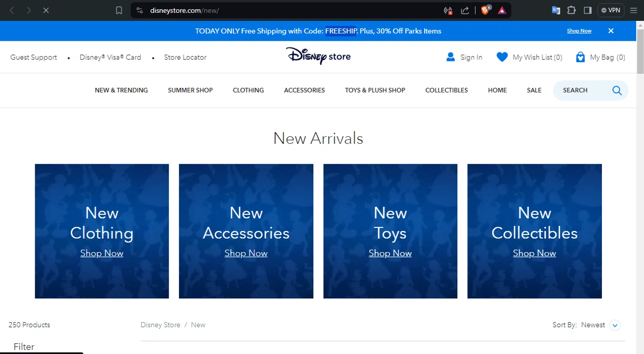Open Brave Rewards triangle icon

(502, 10)
